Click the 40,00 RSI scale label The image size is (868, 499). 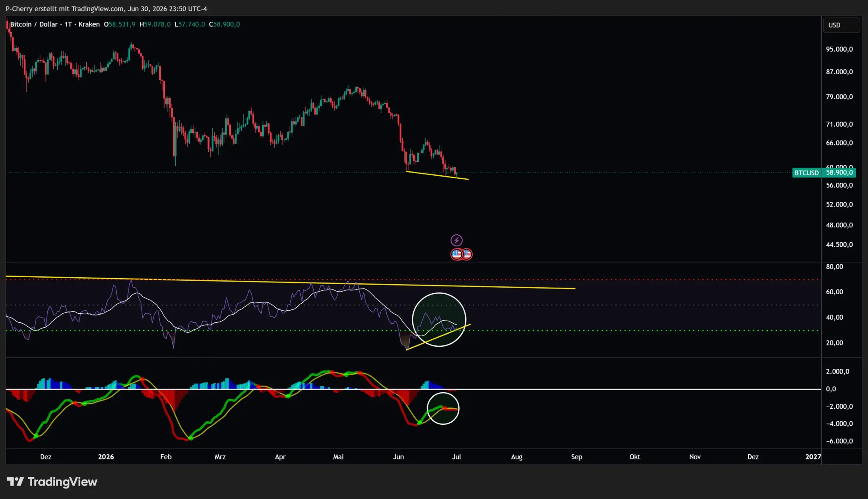834,318
